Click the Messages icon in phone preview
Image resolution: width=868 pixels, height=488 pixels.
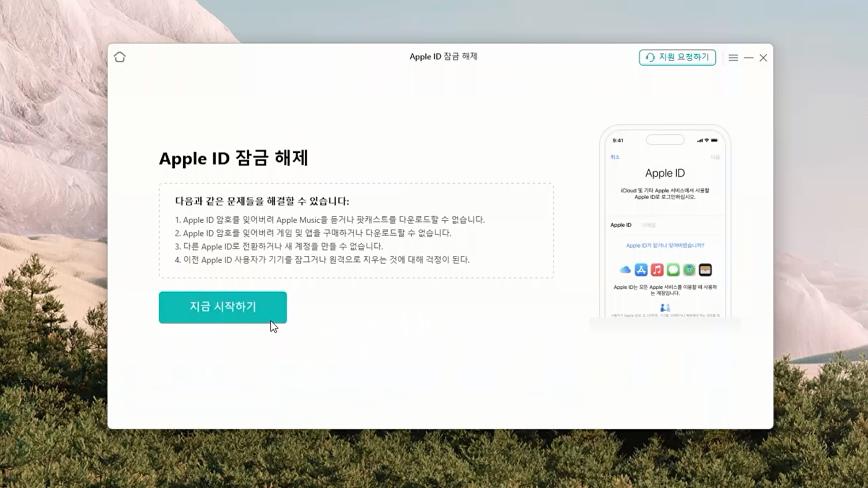(x=673, y=270)
